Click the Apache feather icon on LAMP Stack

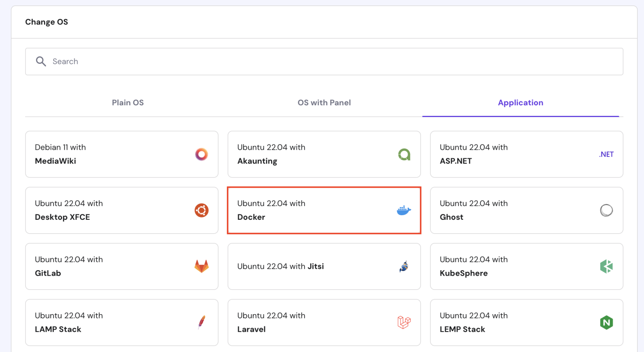201,322
